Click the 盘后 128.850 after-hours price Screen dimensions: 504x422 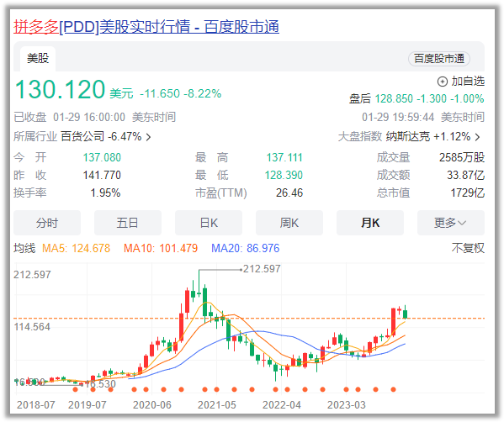point(394,98)
